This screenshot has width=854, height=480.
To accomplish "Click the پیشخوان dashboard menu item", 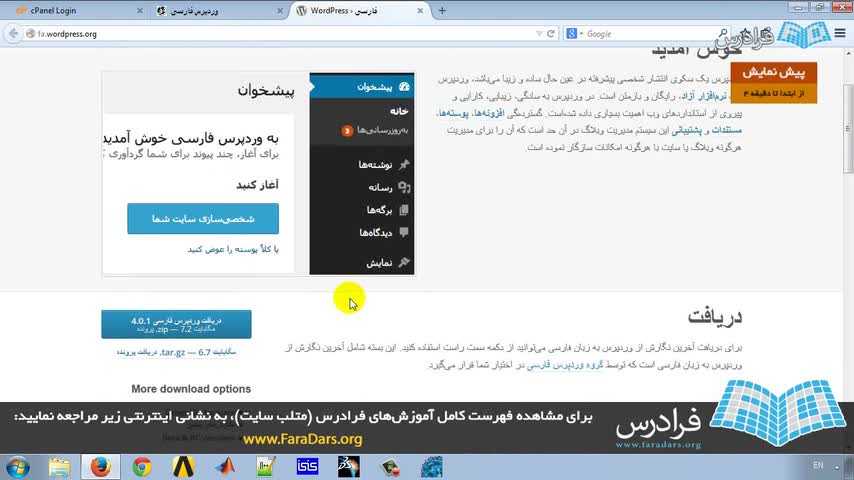I will pos(362,87).
